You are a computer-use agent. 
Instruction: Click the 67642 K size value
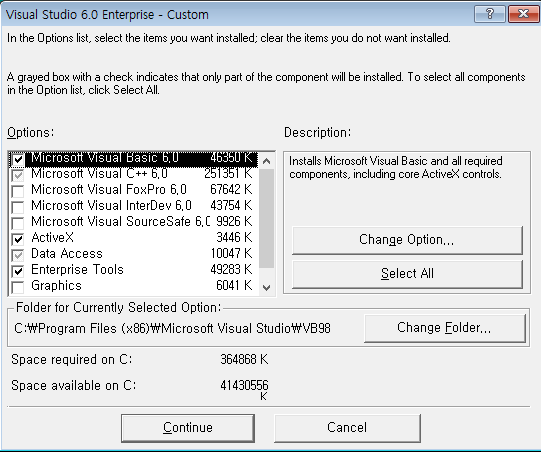[x=231, y=189]
